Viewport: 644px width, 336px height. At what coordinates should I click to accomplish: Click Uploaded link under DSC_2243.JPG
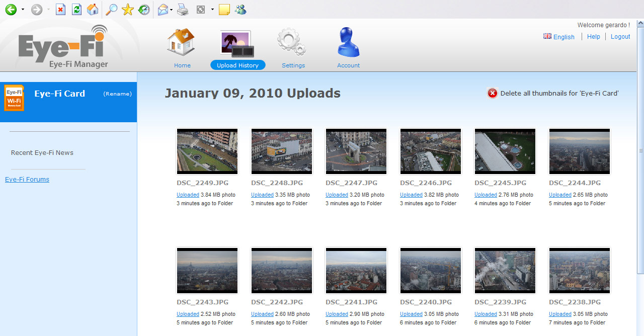[188, 314]
